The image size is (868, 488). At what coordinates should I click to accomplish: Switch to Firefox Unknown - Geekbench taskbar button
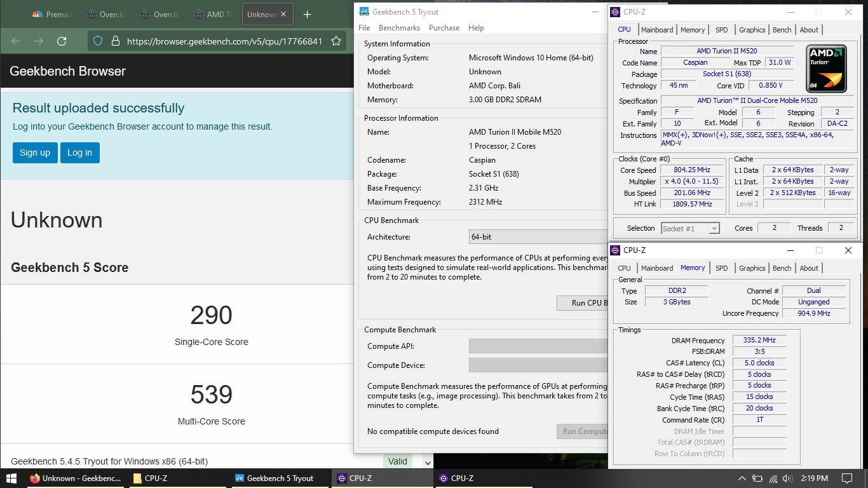[x=75, y=478]
